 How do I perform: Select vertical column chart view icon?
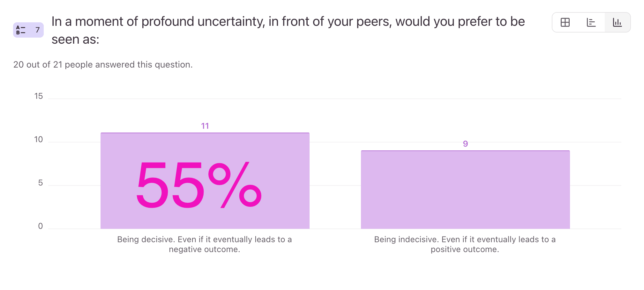coord(617,22)
